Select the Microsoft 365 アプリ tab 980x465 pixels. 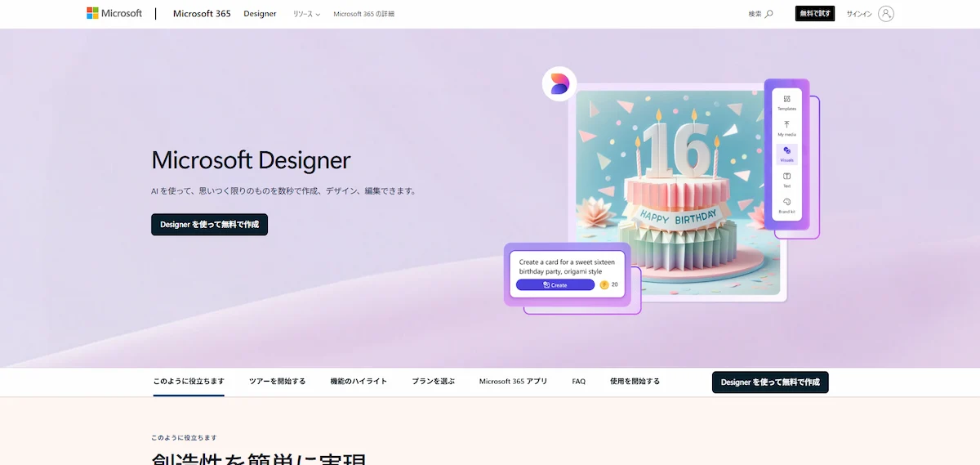click(513, 382)
